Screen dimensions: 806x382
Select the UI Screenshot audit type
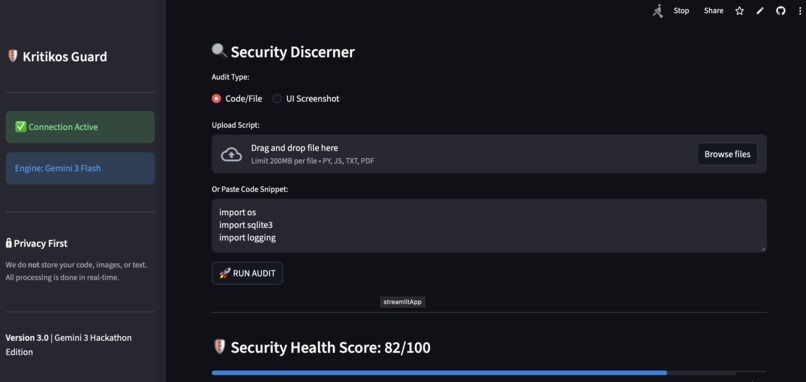[x=306, y=99]
